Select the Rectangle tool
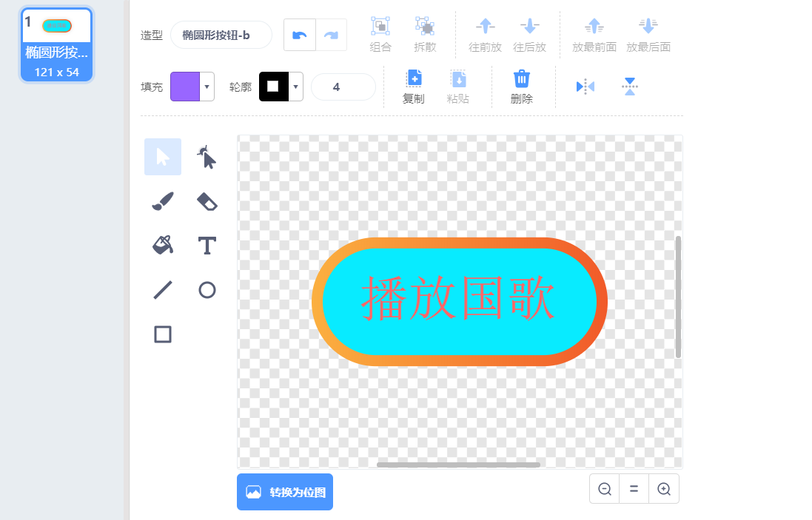Image resolution: width=812 pixels, height=520 pixels. point(163,334)
